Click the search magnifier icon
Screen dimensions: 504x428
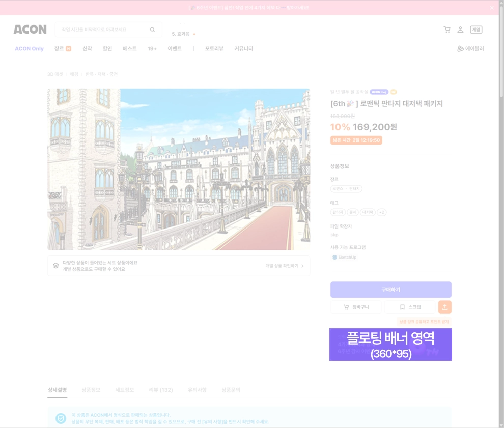tap(152, 30)
